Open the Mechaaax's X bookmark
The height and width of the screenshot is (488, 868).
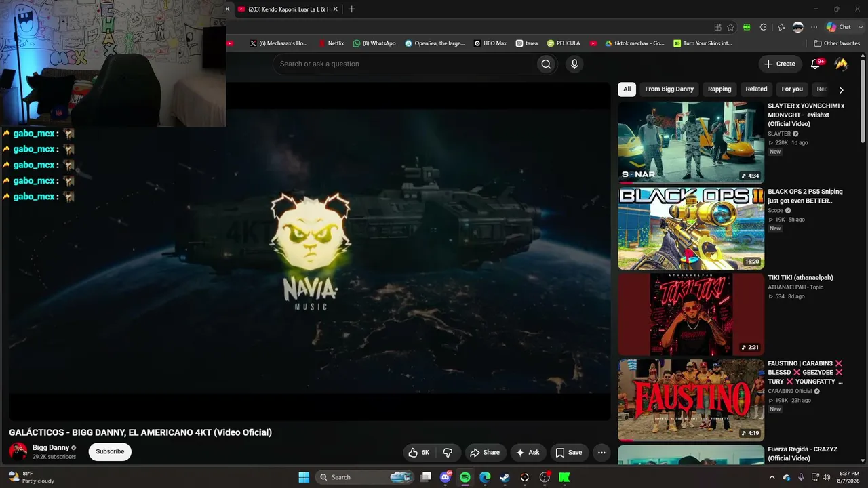tap(278, 43)
